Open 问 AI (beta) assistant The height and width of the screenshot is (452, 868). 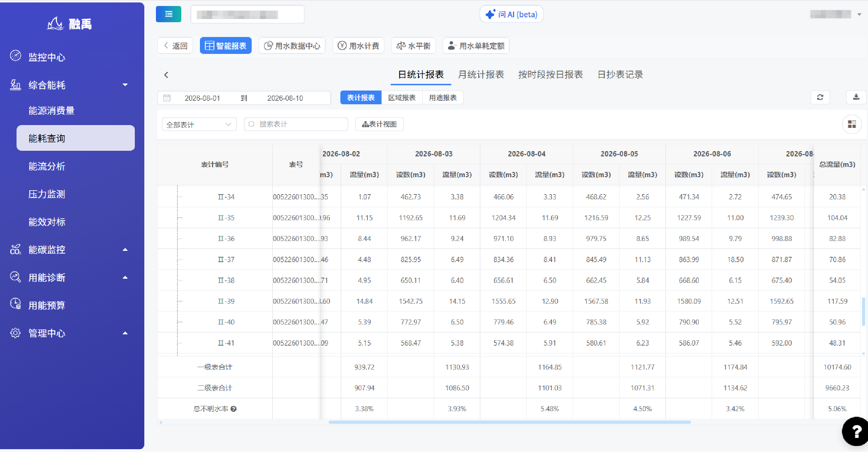[x=511, y=14]
